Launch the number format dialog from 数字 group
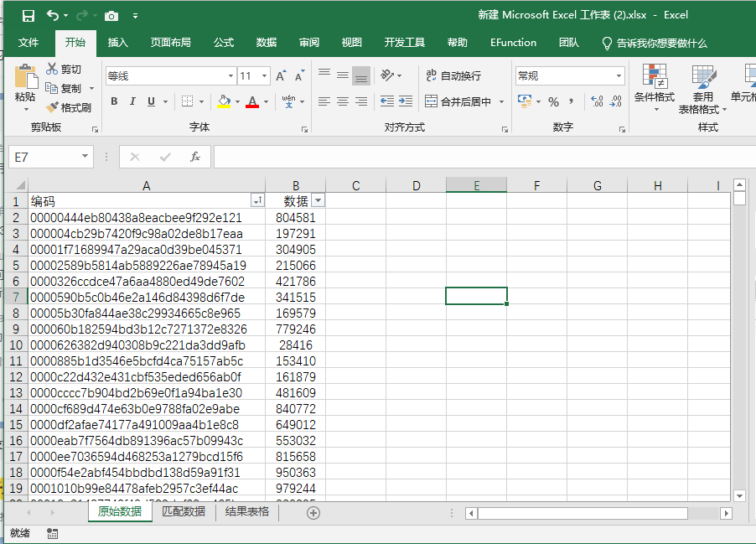Viewport: 756px width, 544px height. pos(622,129)
